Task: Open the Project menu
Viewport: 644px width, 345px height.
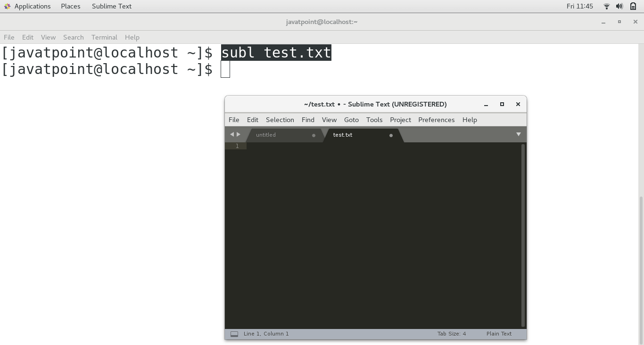Action: tap(400, 120)
